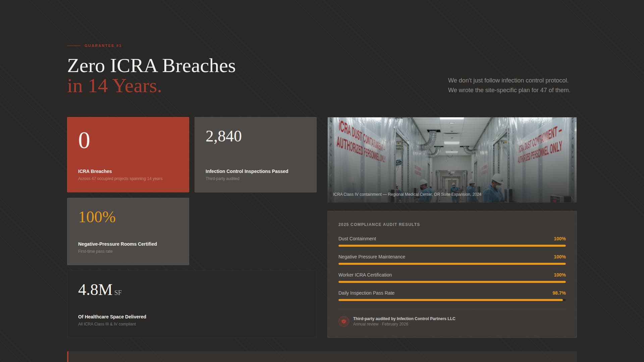Click the Worker ICRA Certification progress bar

pyautogui.click(x=452, y=282)
